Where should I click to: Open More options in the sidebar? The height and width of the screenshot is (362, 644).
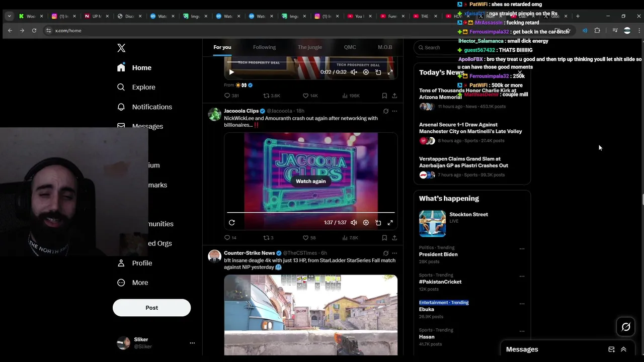click(132, 283)
